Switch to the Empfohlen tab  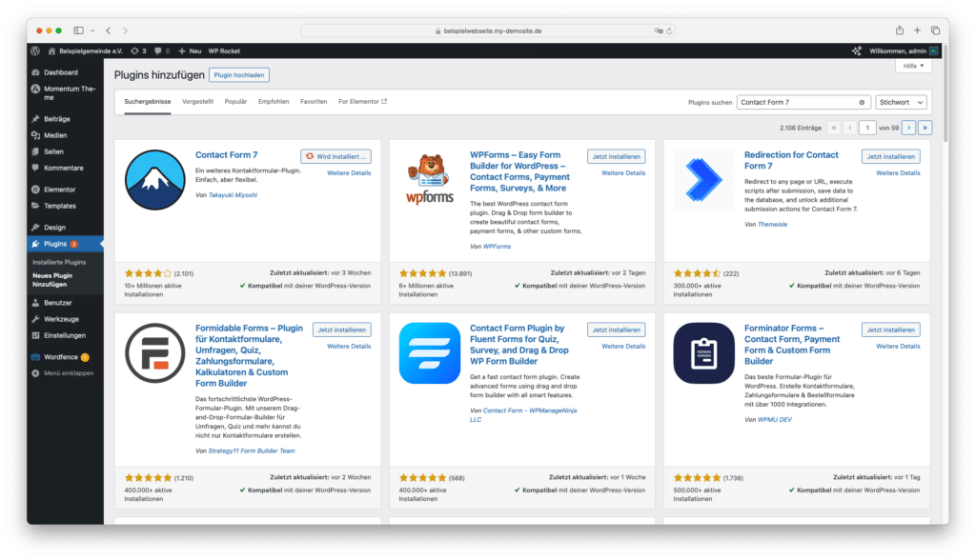click(x=274, y=101)
